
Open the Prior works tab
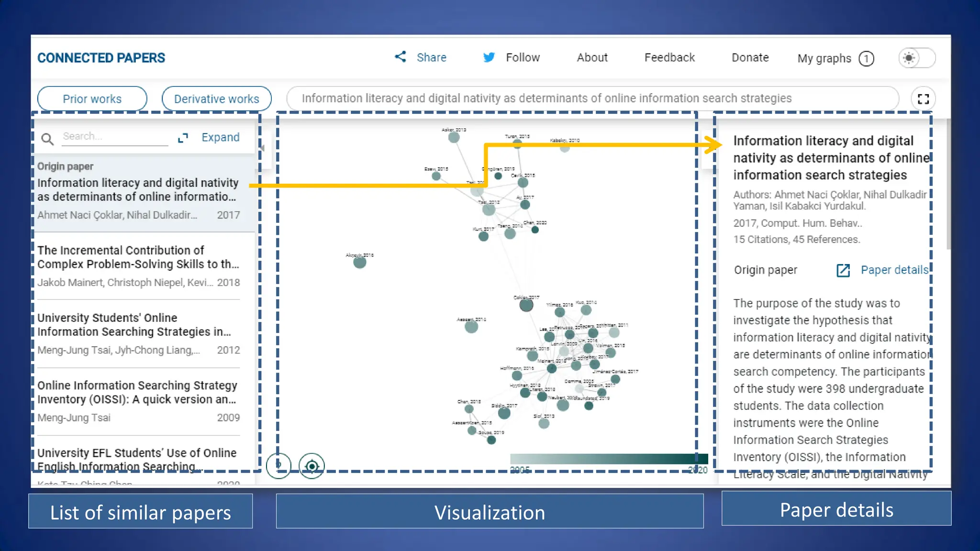tap(92, 99)
